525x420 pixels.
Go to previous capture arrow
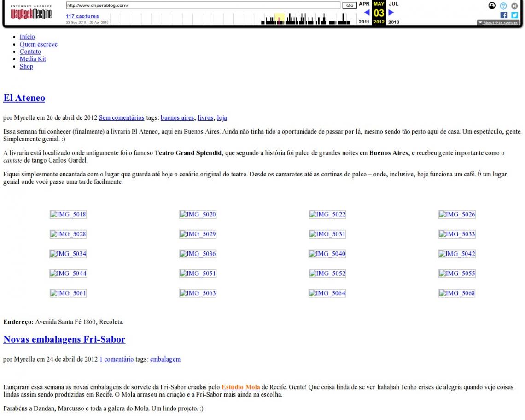367,12
